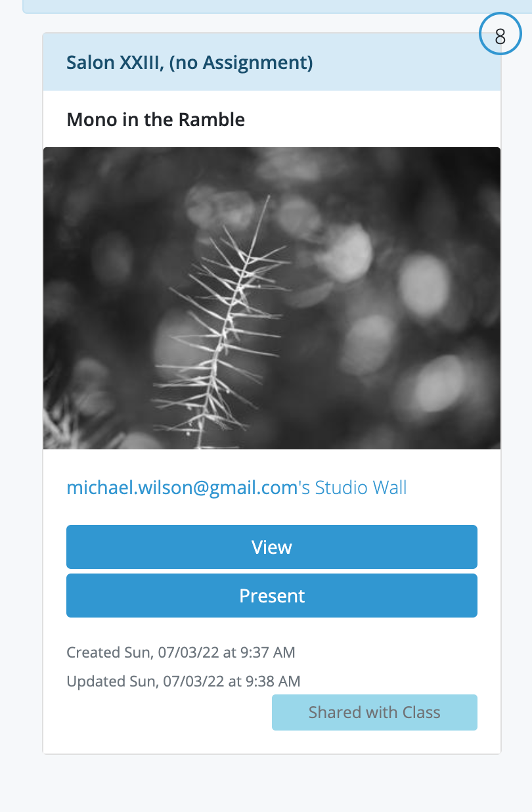Toggle the Shared with Class button

pyautogui.click(x=374, y=712)
